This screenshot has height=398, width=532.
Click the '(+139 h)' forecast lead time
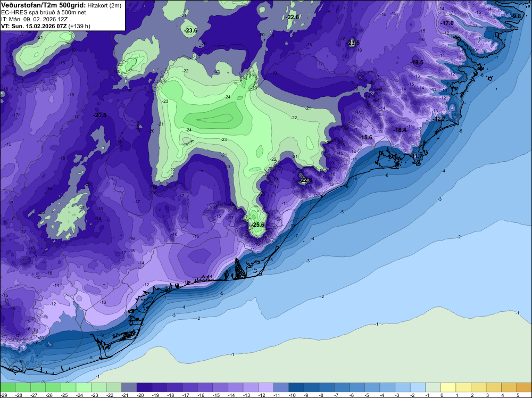(x=79, y=26)
